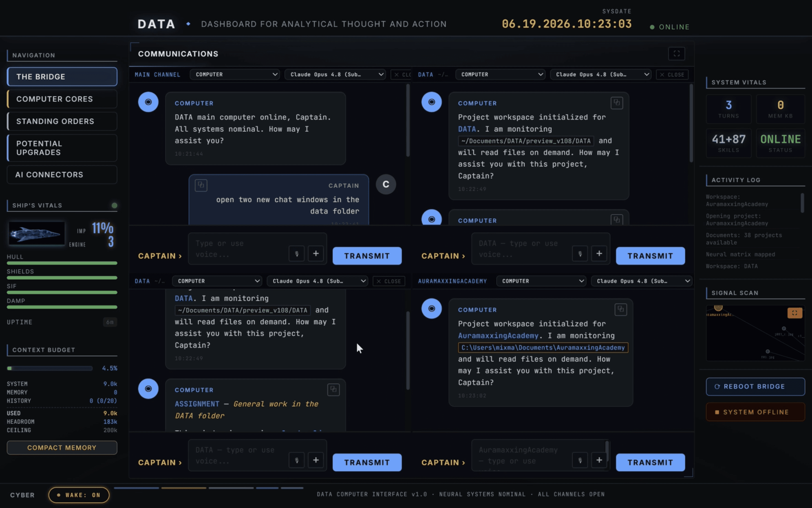Viewport: 812px width, 508px height.
Task: Click the Activity Log scrollbar
Action: pyautogui.click(x=802, y=203)
